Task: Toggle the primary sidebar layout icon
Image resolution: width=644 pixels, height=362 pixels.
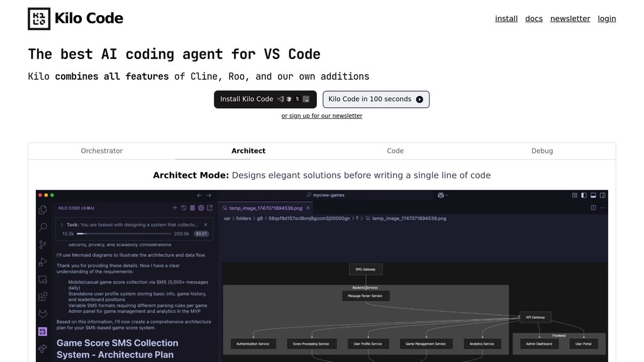Action: tap(584, 195)
